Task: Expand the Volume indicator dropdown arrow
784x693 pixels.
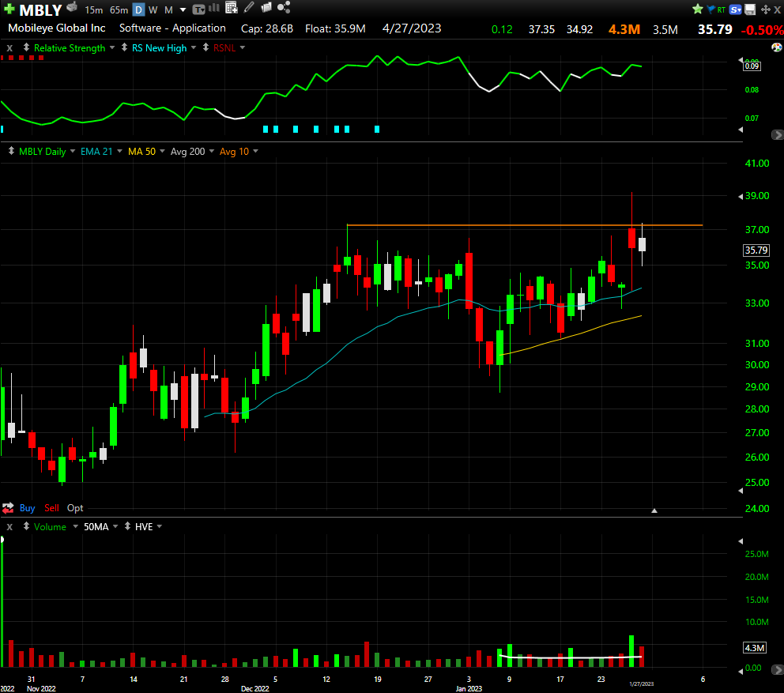Action: point(76,526)
